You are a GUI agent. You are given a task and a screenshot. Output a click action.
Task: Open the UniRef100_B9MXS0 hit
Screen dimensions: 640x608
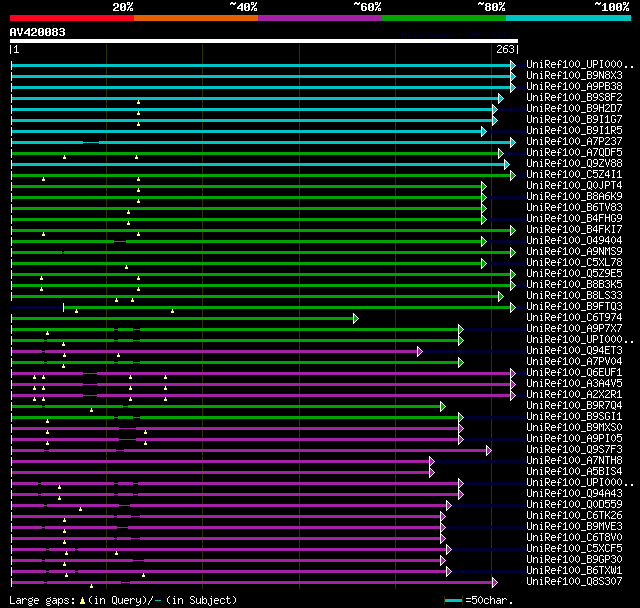574,428
